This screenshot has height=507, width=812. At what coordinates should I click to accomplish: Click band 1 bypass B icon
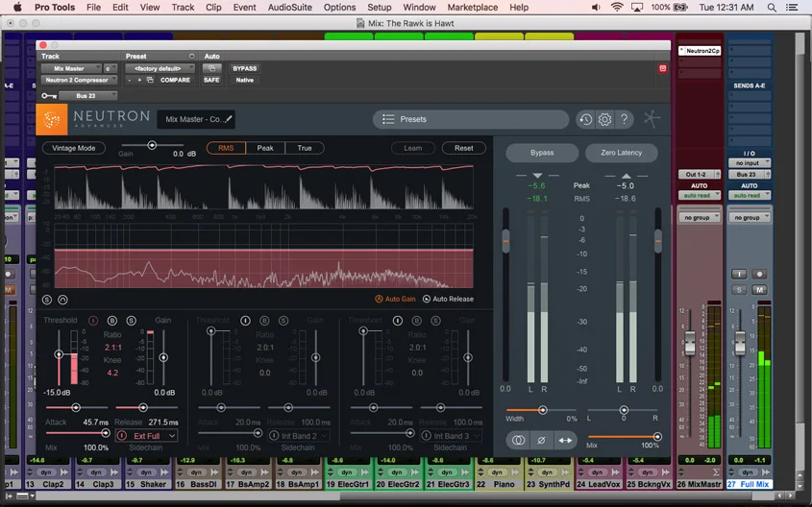[x=112, y=321]
